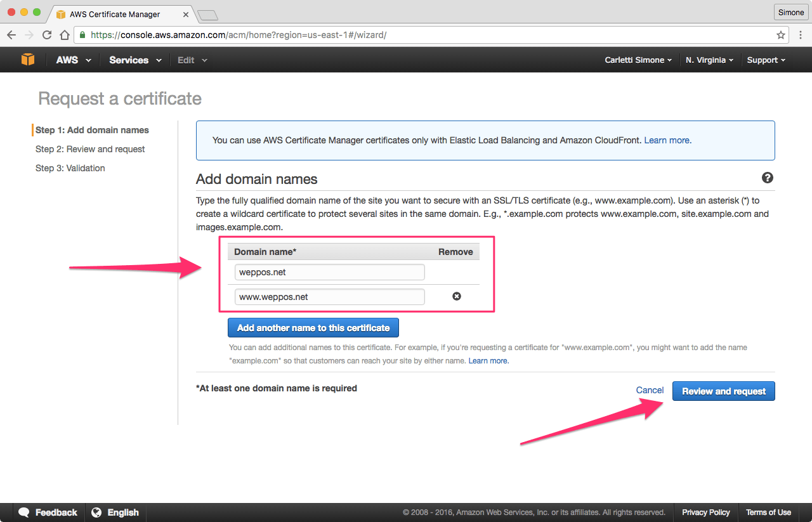Click the bookmark star in the address bar

(x=781, y=36)
